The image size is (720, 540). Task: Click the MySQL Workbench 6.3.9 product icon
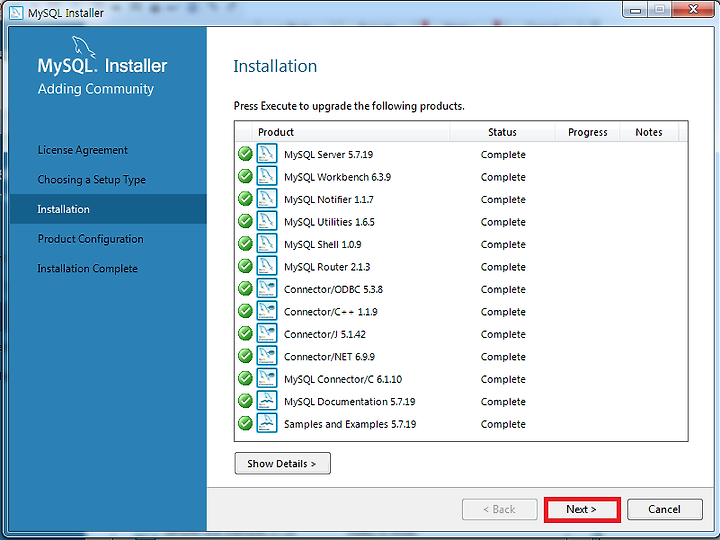point(267,176)
